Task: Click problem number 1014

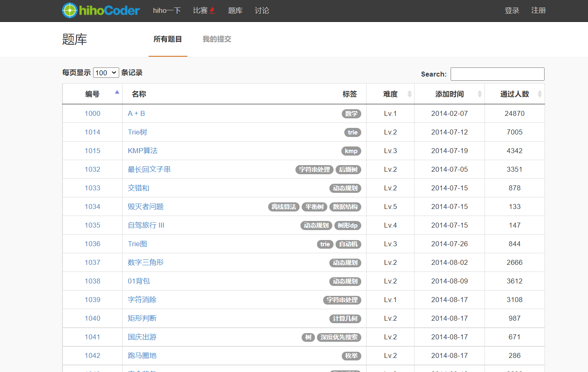Action: point(93,132)
